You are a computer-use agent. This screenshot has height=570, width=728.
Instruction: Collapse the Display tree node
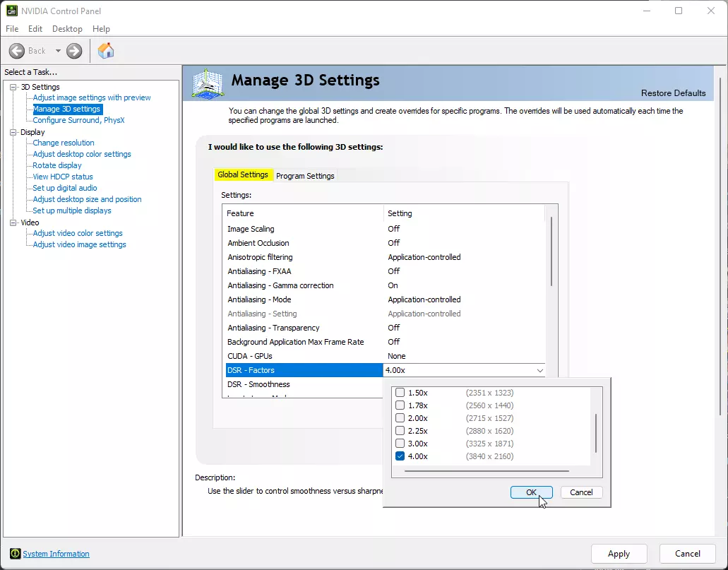pos(13,132)
